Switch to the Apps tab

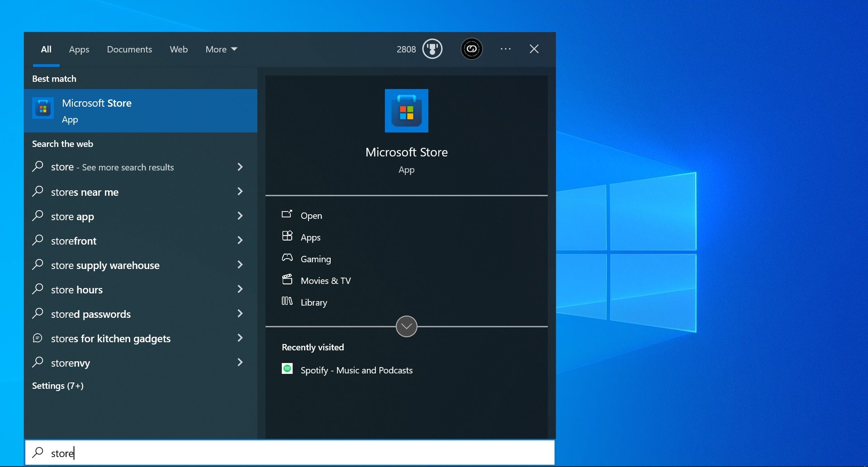tap(79, 49)
